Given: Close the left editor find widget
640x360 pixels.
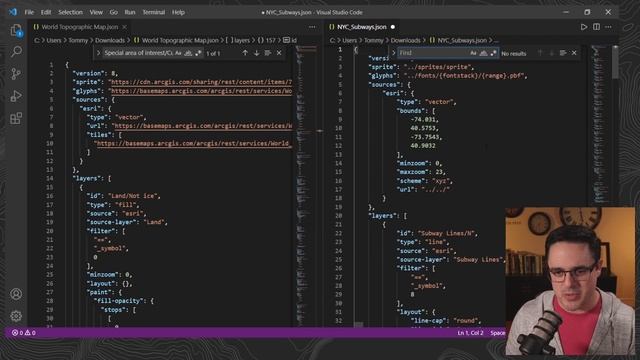Looking at the screenshot, I should tap(279, 53).
